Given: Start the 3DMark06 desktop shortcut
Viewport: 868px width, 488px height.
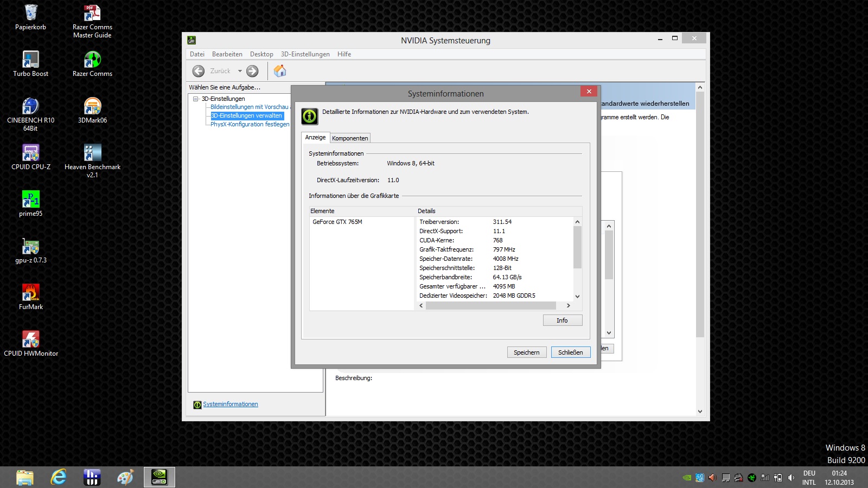Looking at the screenshot, I should pyautogui.click(x=92, y=111).
